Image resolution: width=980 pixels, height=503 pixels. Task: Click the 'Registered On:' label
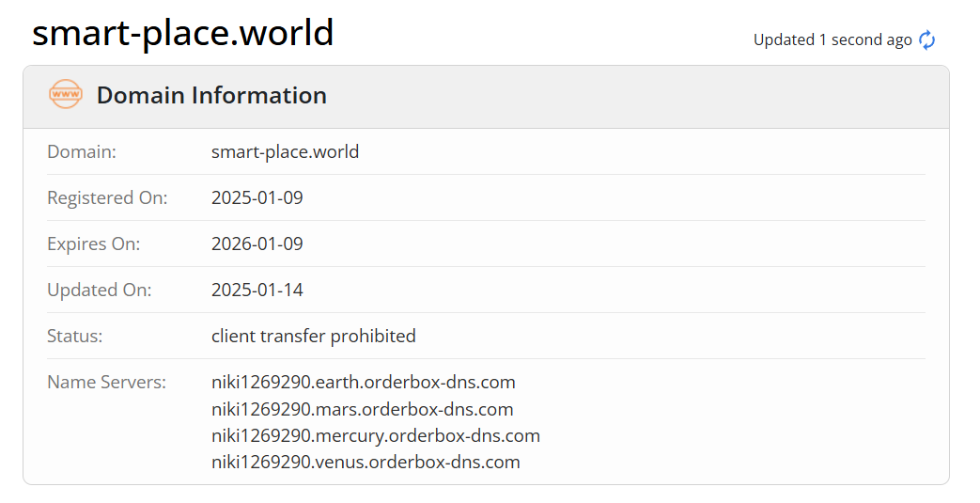coord(107,198)
